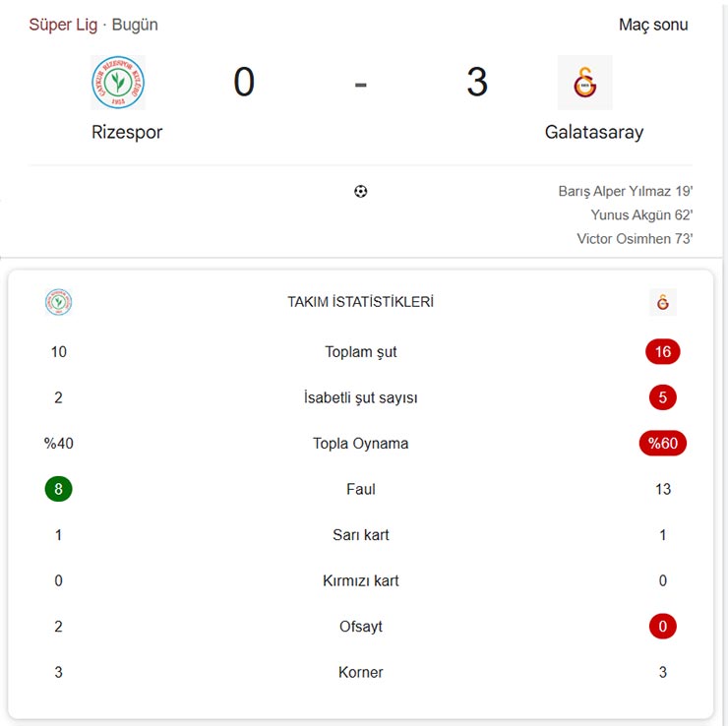Screen dimensions: 728x726
Task: Select scorer Victor Osimhen 73'
Action: pyautogui.click(x=635, y=238)
